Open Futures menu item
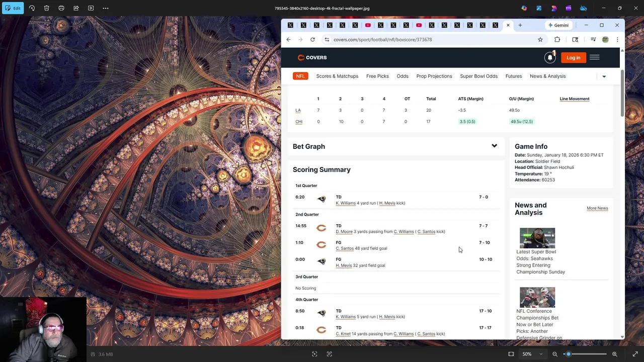644x362 pixels. click(x=514, y=76)
